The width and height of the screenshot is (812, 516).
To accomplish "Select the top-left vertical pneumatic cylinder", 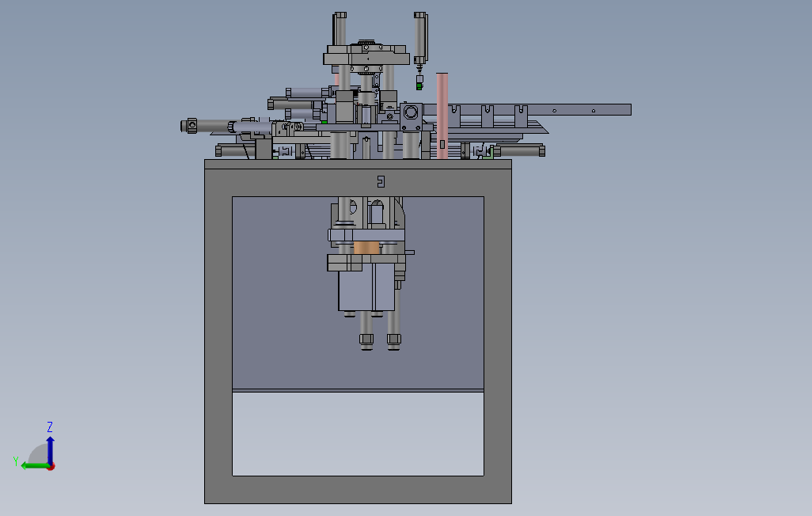I will [x=340, y=29].
